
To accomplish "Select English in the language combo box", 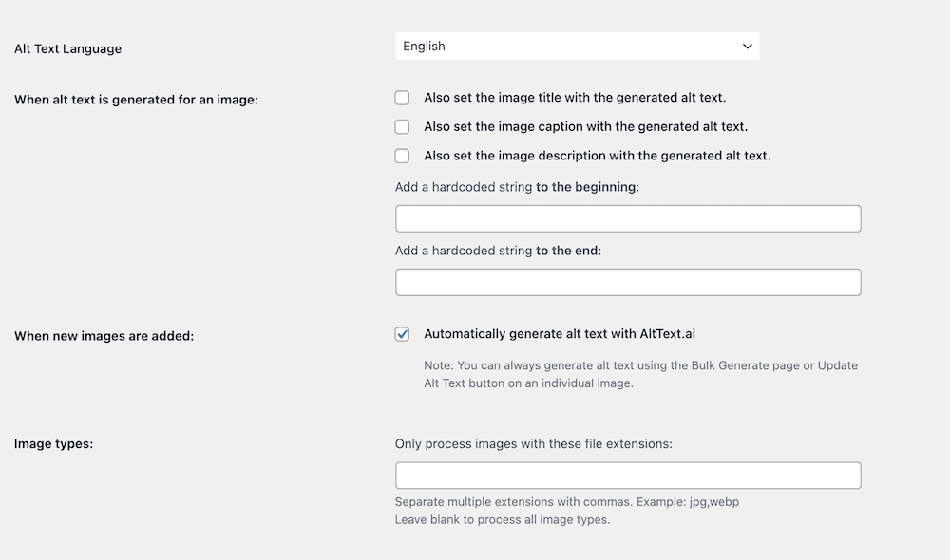I will click(x=577, y=46).
